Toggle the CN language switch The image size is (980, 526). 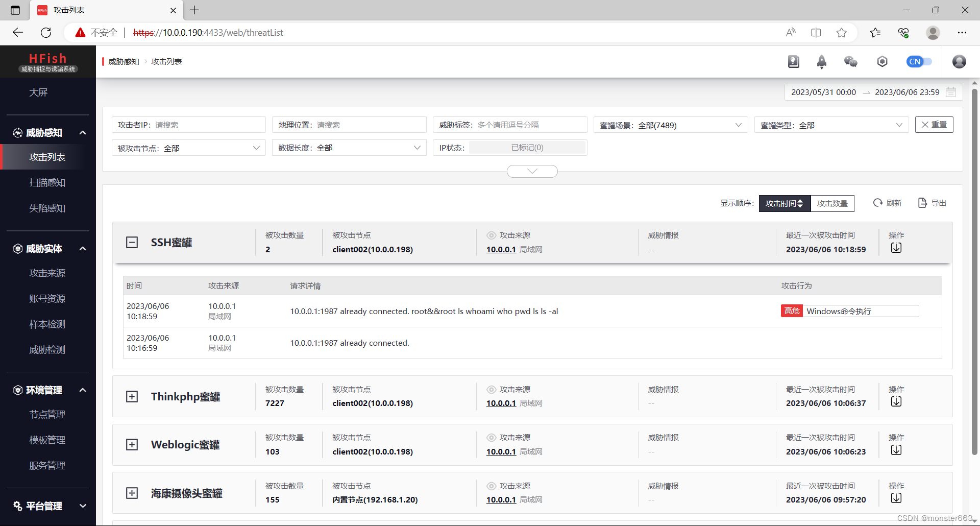point(919,62)
